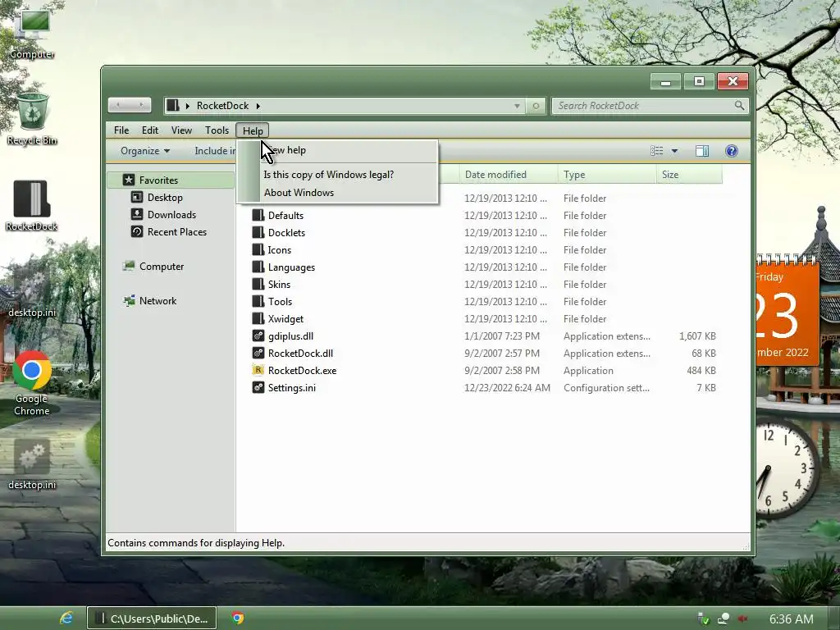
Task: Click the Languages folder icon
Action: pyautogui.click(x=258, y=267)
